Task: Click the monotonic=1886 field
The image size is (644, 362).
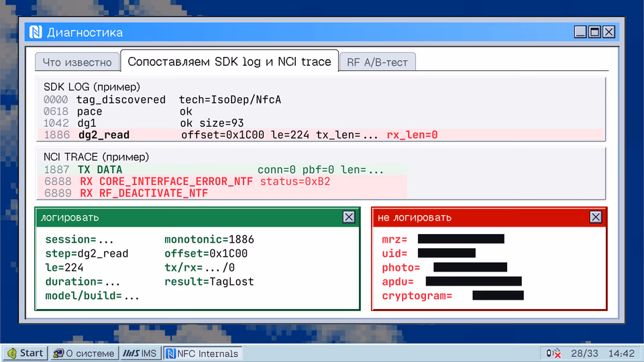Action: (x=209, y=239)
